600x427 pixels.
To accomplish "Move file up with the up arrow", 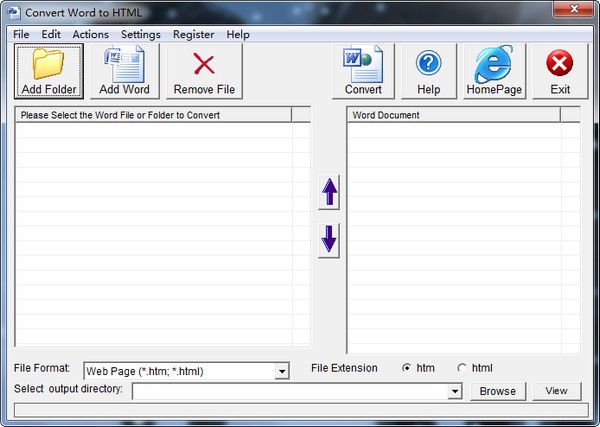I will click(329, 192).
